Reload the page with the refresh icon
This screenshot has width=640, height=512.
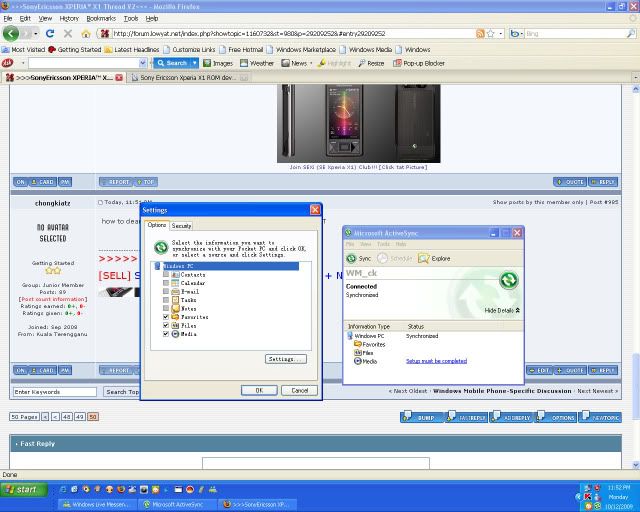coord(50,33)
